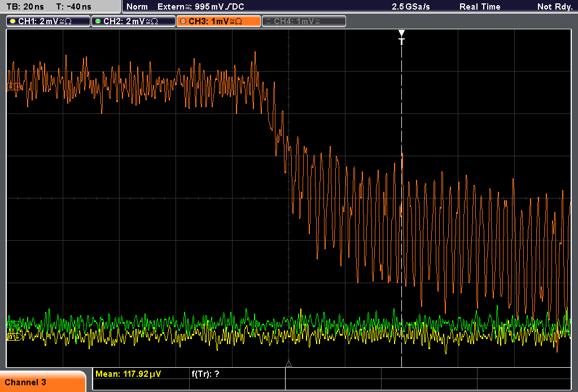The image size is (578, 392).
Task: Click the green CH2 indicator dot
Action: (98, 21)
